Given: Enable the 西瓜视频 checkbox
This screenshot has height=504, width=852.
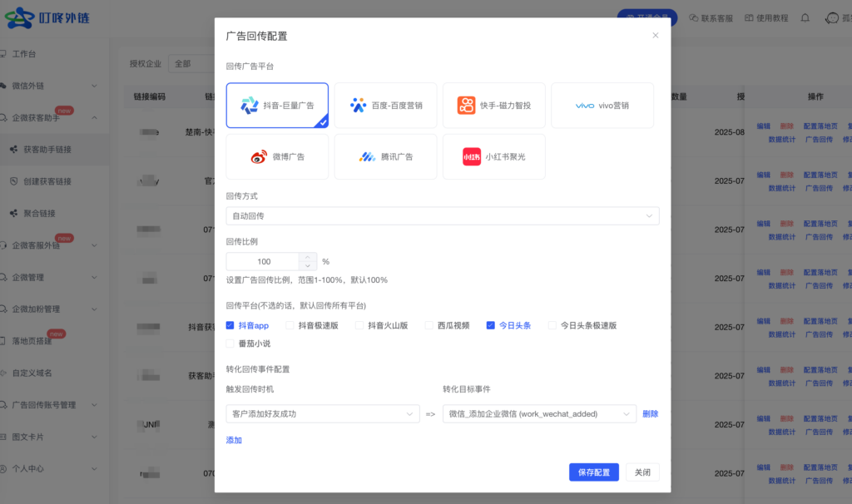Looking at the screenshot, I should (429, 326).
